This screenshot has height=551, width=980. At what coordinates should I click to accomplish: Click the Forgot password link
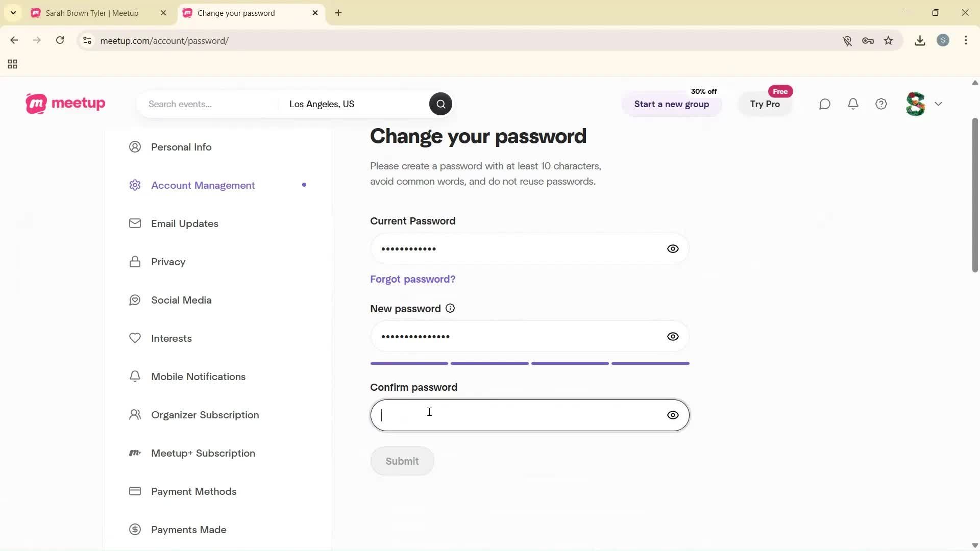(412, 279)
